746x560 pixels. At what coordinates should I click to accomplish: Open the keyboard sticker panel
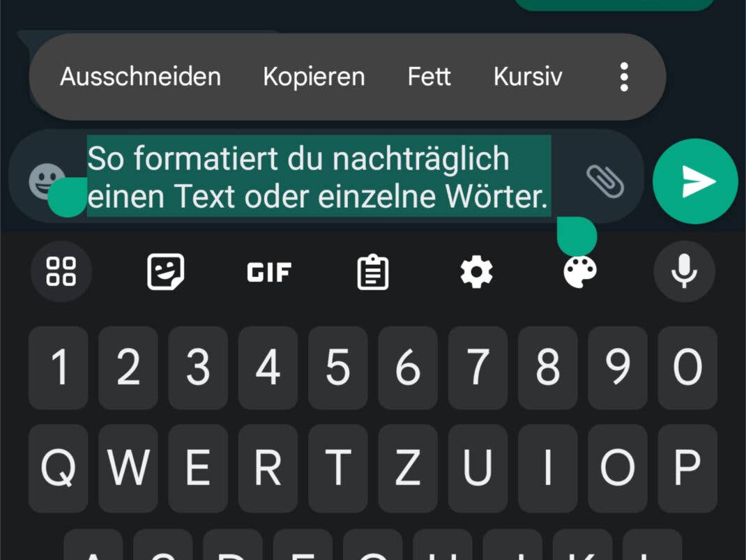click(165, 272)
